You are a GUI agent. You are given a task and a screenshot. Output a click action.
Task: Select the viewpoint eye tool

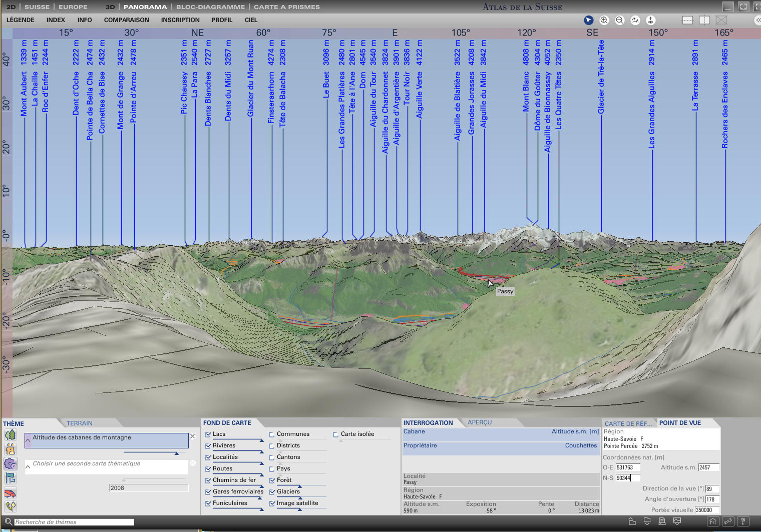(650, 20)
